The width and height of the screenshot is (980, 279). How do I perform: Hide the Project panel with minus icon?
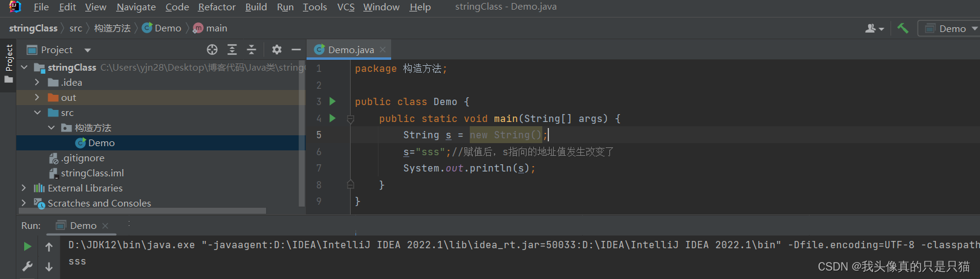[296, 50]
